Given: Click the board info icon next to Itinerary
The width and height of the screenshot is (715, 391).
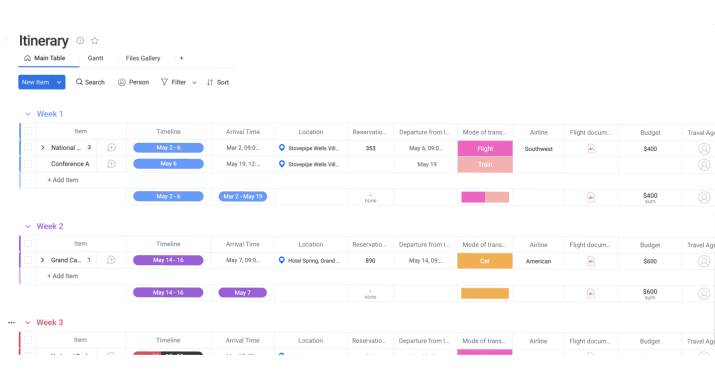Looking at the screenshot, I should [80, 41].
